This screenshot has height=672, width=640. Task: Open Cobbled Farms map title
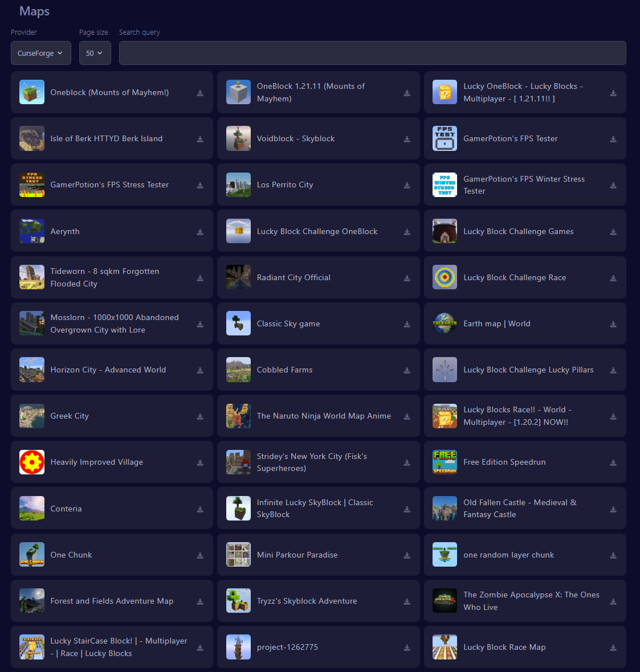(x=284, y=370)
